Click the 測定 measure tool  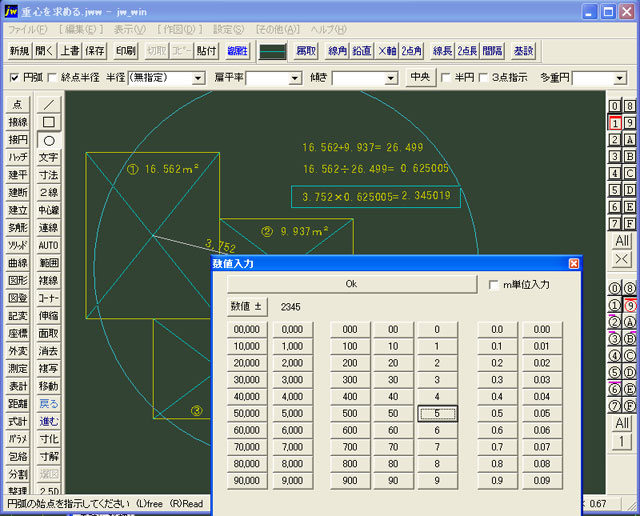(x=17, y=369)
